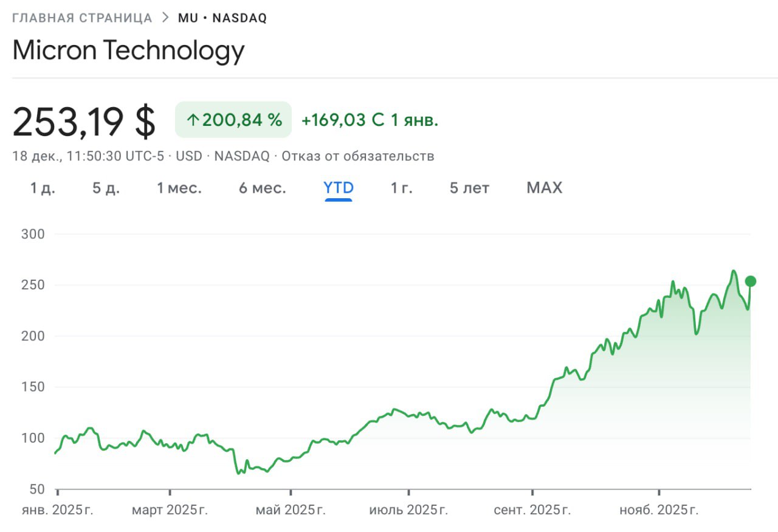Click the breadcrumb chevron separator
Viewport: 778px width, 532px height.
tap(165, 18)
